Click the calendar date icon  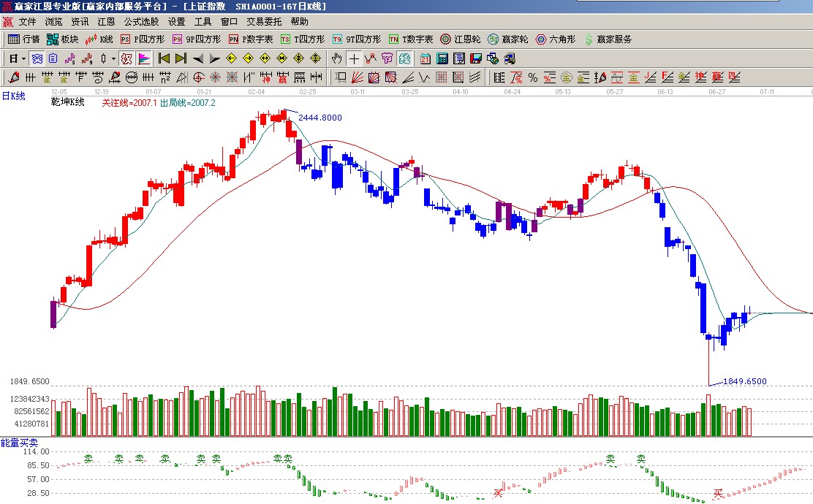426,58
